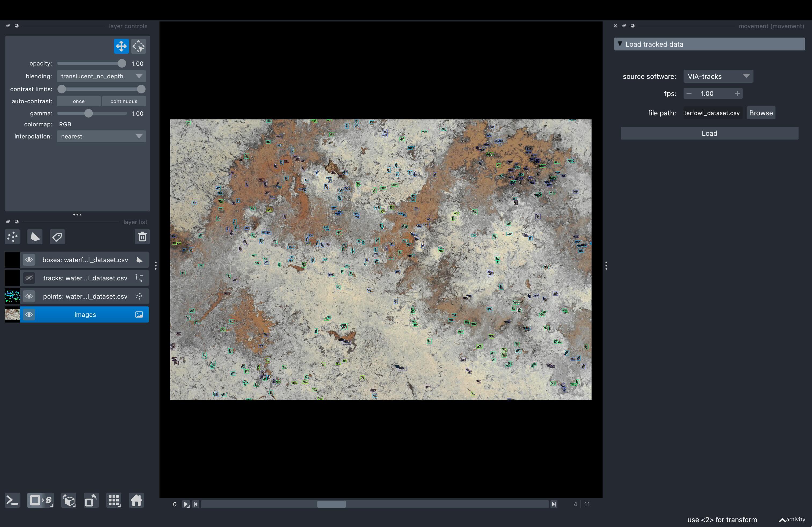
Task: Delete selected layer with trash icon
Action: (x=142, y=237)
